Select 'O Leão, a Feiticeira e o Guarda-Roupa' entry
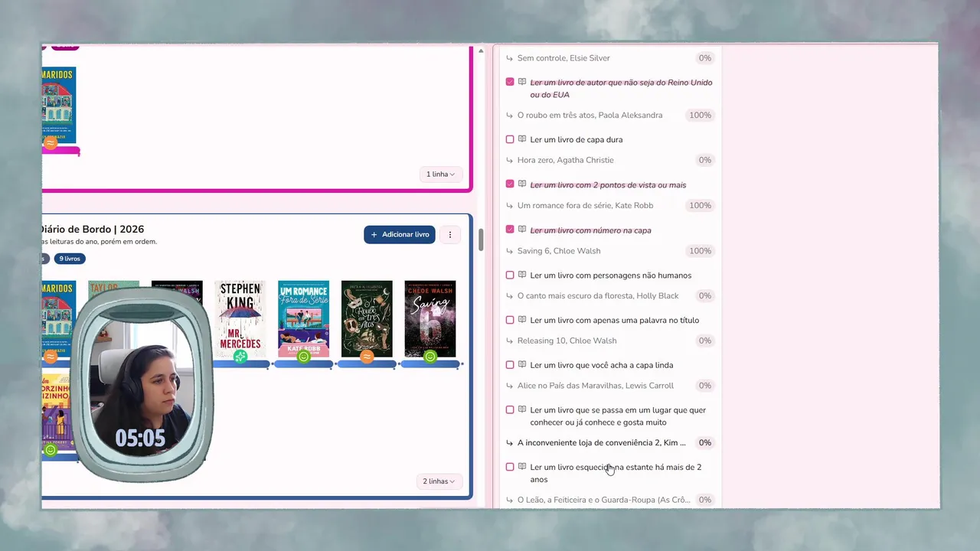 point(603,500)
